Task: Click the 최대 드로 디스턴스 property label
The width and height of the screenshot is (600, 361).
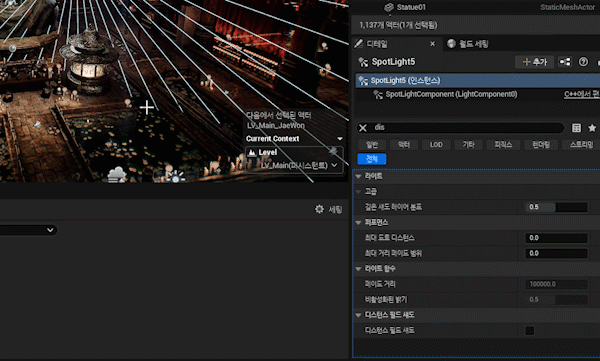Action: click(389, 238)
